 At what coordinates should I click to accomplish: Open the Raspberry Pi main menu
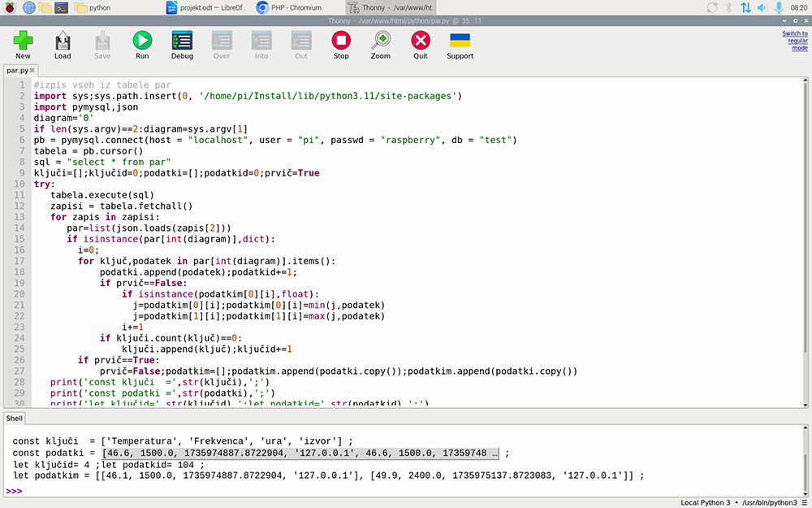pos(9,7)
